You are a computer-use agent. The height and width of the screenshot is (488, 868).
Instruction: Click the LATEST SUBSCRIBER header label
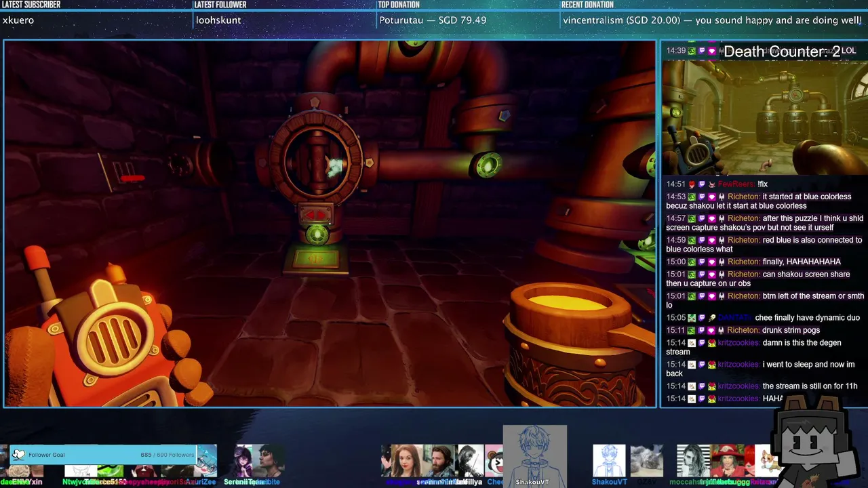31,5
